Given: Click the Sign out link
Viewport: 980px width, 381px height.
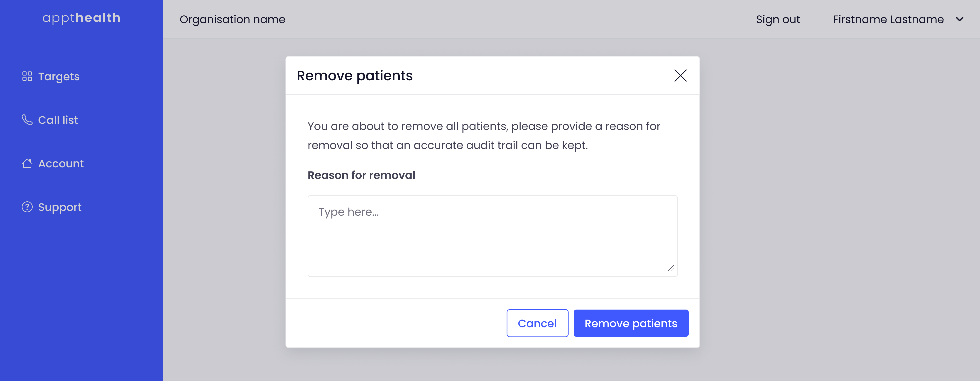Looking at the screenshot, I should tap(778, 20).
